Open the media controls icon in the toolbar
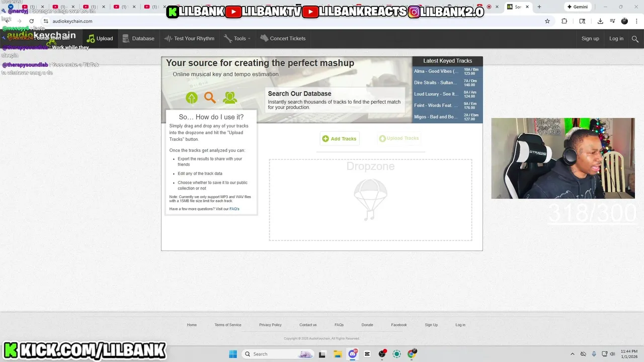 click(x=612, y=21)
